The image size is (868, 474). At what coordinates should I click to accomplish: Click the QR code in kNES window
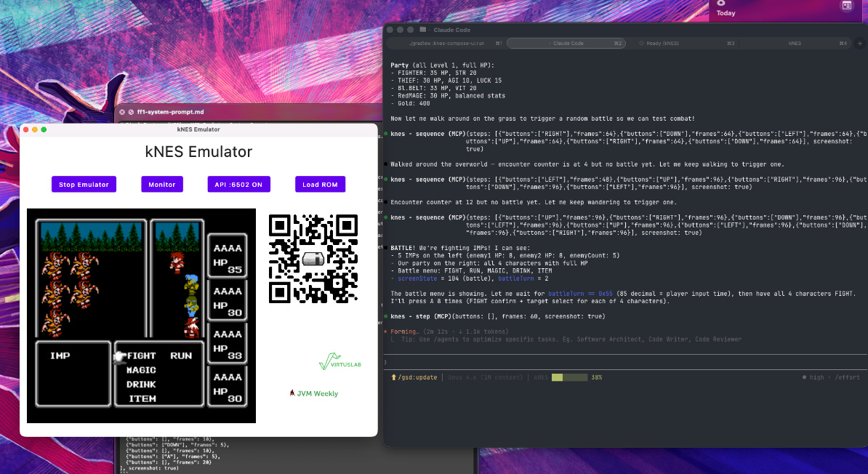click(x=313, y=259)
